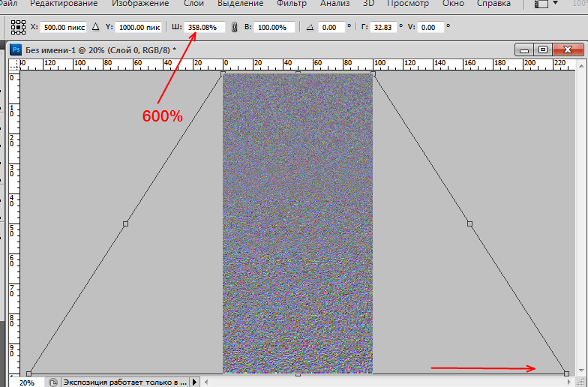Click the 20% zoom level field

pos(27,382)
